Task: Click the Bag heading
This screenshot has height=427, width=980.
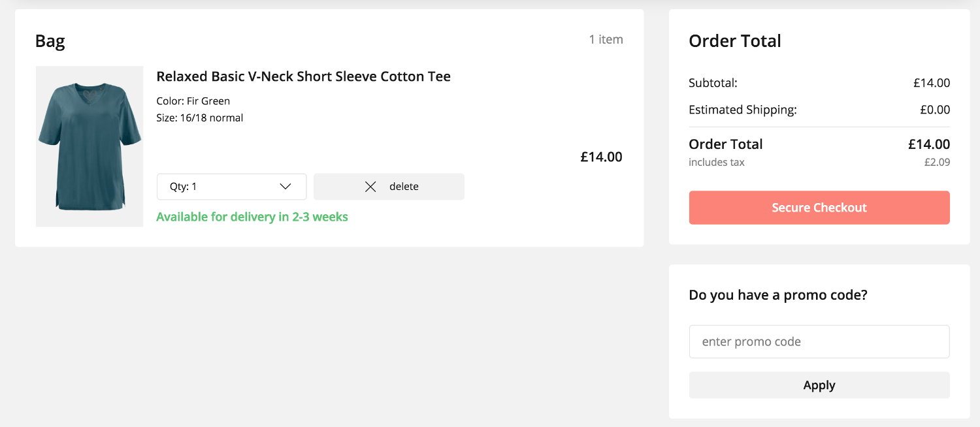Action: [x=50, y=41]
